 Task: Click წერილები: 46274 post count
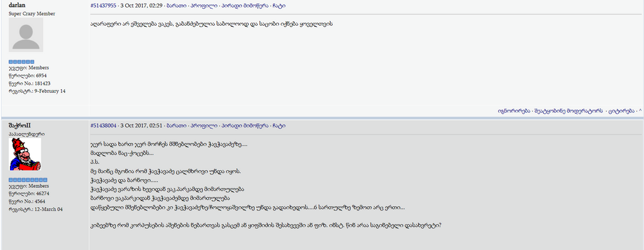point(29,193)
